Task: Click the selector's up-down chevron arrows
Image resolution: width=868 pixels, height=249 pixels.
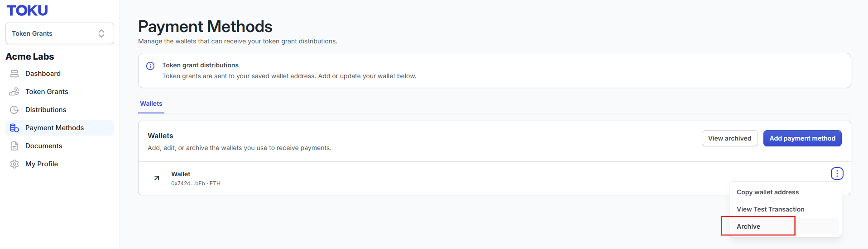Action: click(x=101, y=33)
